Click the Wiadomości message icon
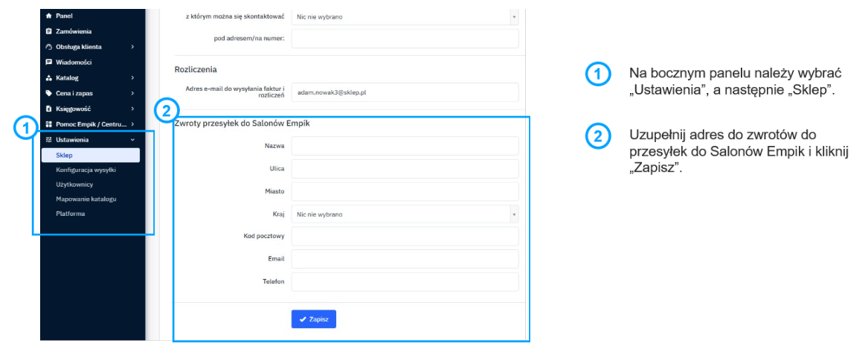This screenshot has height=355, width=868. click(x=49, y=63)
